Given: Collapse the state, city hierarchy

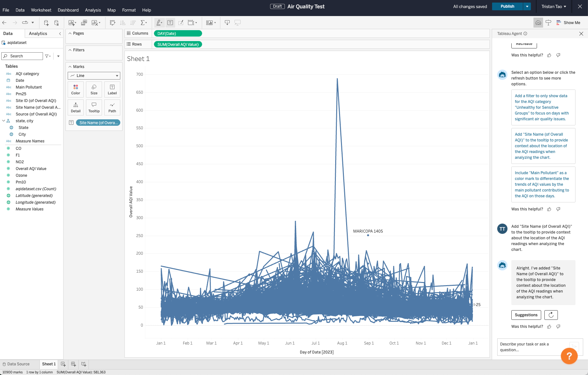Looking at the screenshot, I should 4,121.
